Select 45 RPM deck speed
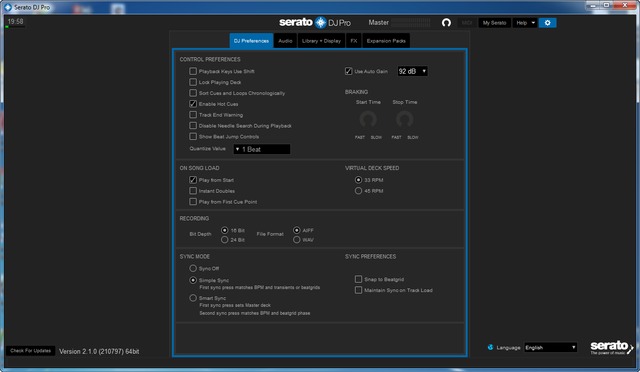 pyautogui.click(x=358, y=191)
